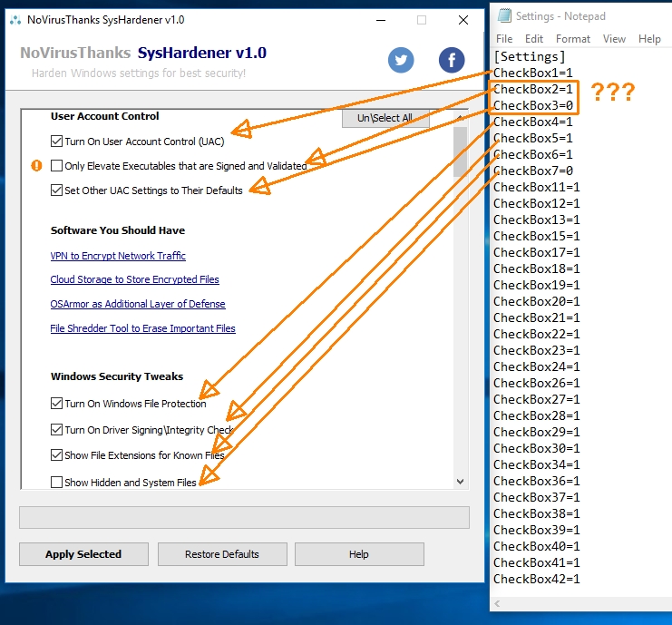Enable Only Elevate Executables that are Signed
The width and height of the screenshot is (672, 625).
coord(56,165)
